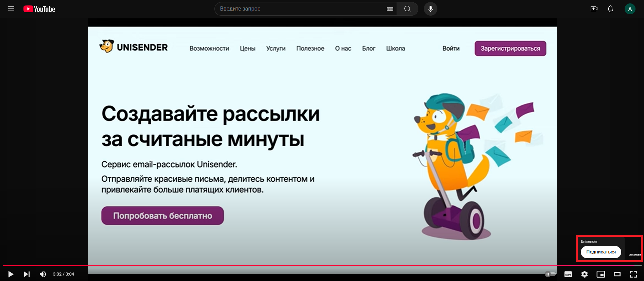The width and height of the screenshot is (644, 281).
Task: Click the О нас menu item in video
Action: click(343, 49)
